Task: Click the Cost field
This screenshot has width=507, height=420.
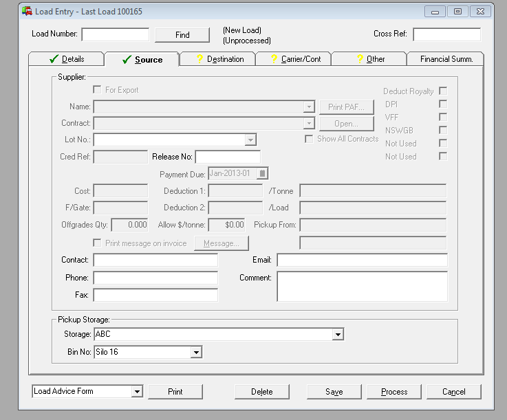Action: [x=120, y=191]
